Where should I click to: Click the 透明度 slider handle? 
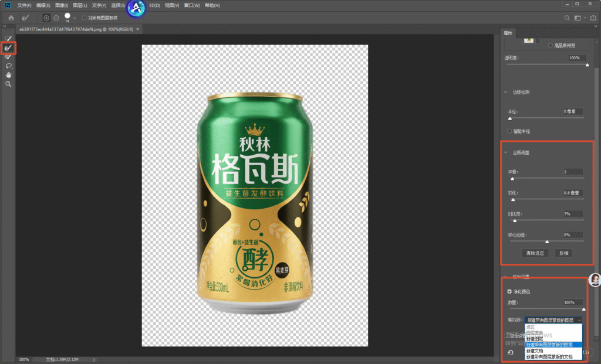[587, 65]
